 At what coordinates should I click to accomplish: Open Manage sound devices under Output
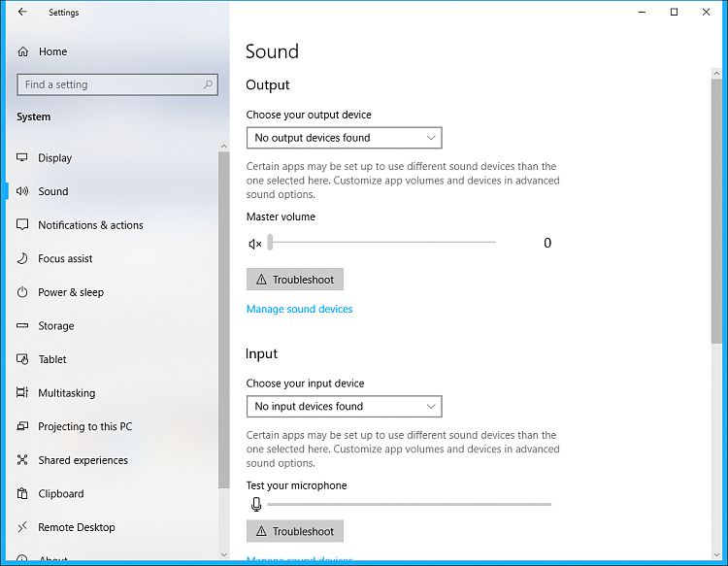pyautogui.click(x=300, y=309)
